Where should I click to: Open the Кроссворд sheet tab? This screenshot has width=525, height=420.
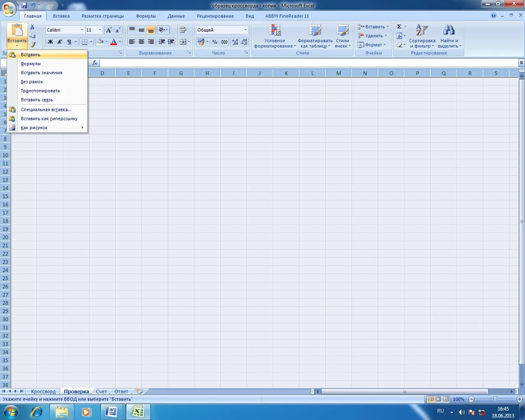click(43, 392)
